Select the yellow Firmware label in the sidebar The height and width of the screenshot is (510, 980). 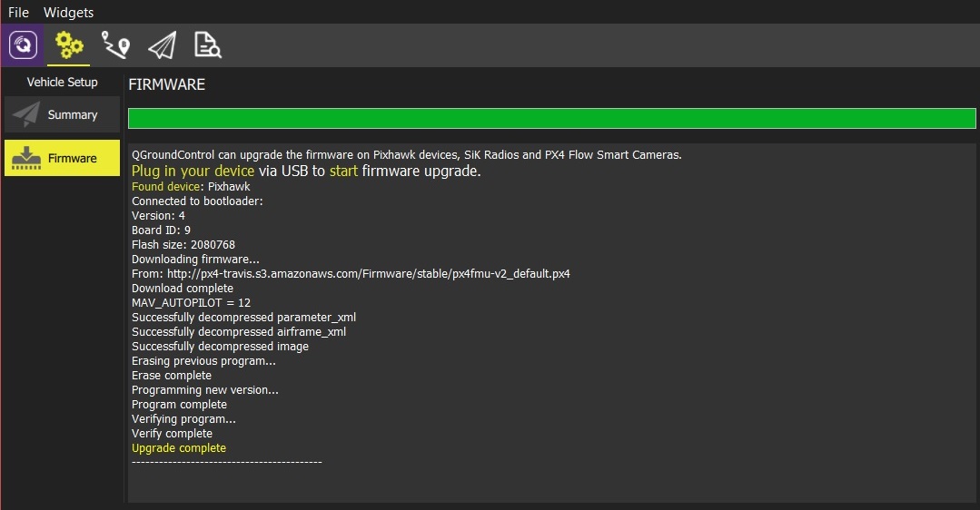coord(73,158)
